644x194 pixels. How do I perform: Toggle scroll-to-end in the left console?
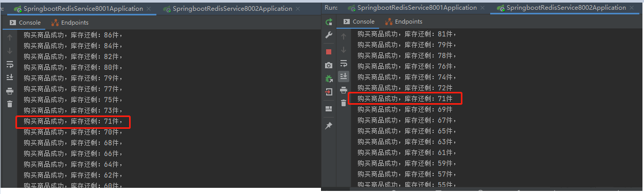tap(10, 77)
